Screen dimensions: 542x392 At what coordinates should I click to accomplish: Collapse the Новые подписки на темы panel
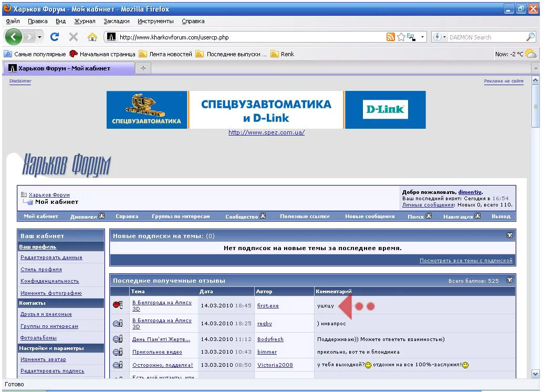(x=509, y=236)
